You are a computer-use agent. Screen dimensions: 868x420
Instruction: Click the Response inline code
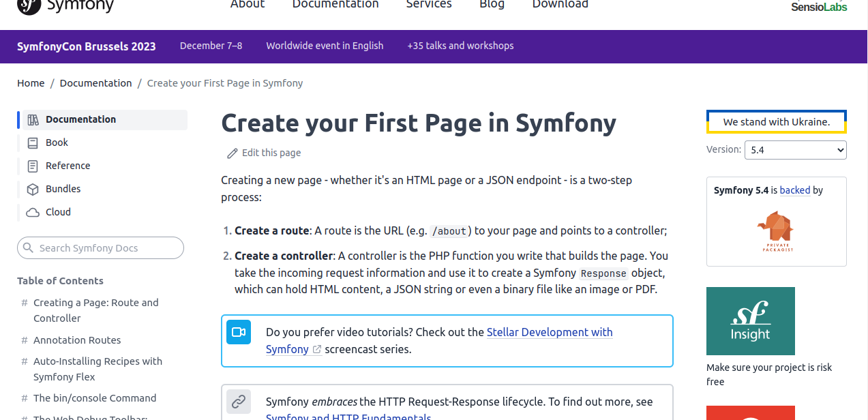603,273
